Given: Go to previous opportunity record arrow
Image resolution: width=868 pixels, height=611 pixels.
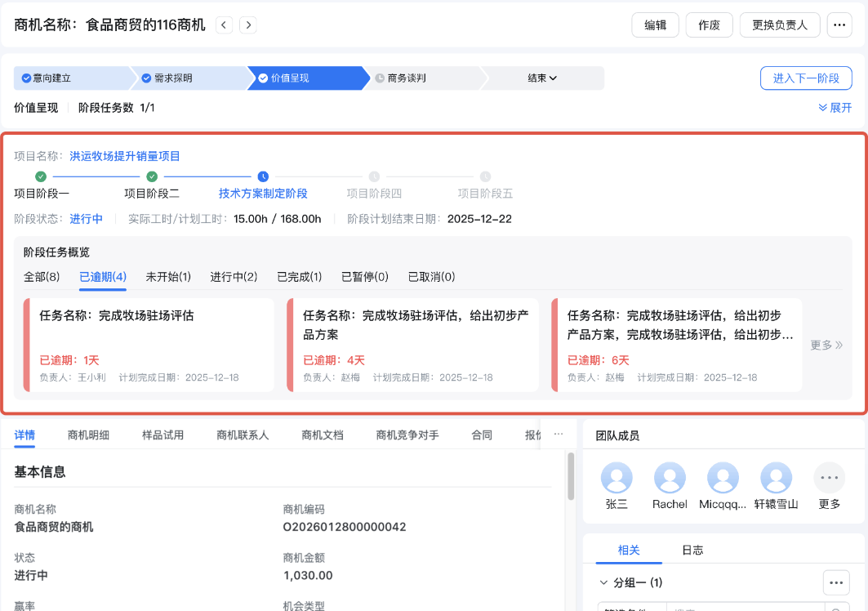Looking at the screenshot, I should (x=225, y=25).
